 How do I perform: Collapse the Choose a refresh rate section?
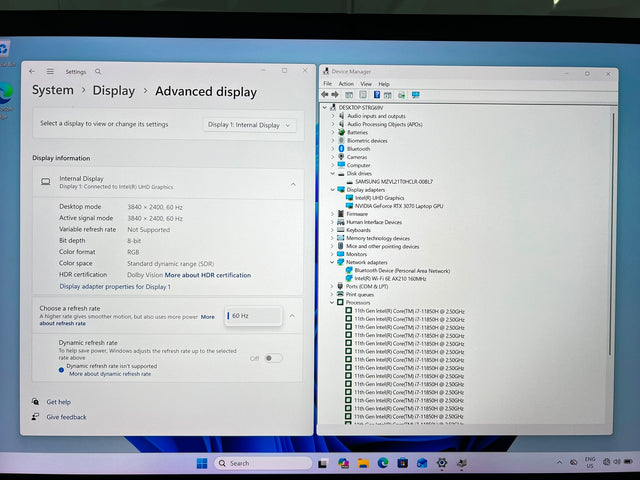coord(292,316)
